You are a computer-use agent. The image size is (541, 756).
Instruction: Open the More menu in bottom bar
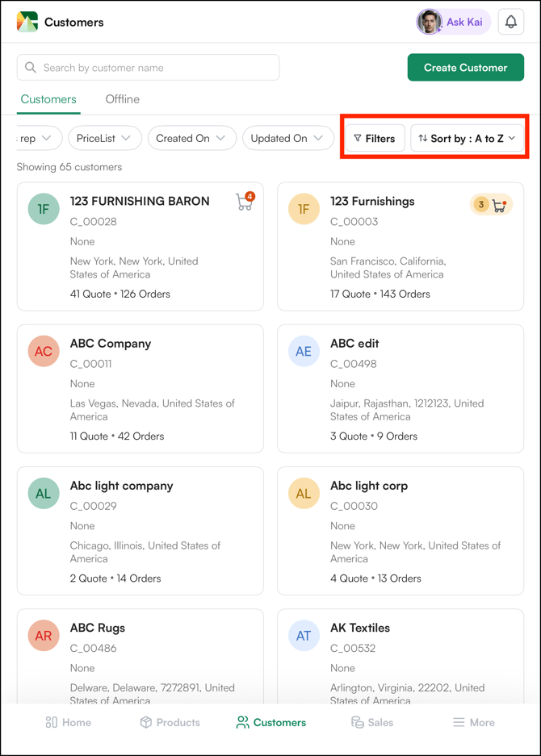coord(473,722)
